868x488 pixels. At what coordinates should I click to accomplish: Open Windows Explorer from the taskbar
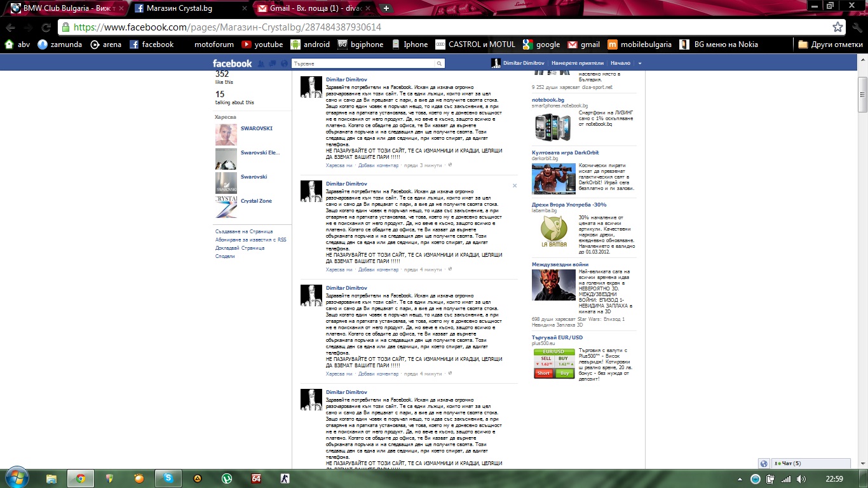pos(51,478)
